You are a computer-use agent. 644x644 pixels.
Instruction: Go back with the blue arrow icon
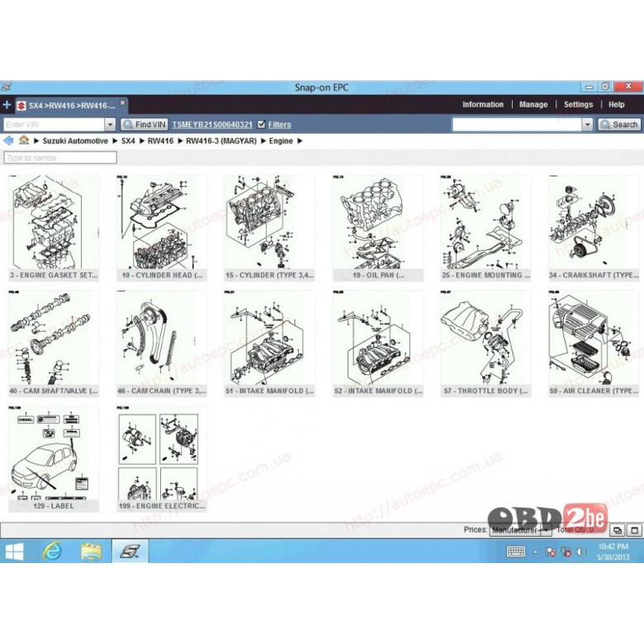(8, 140)
